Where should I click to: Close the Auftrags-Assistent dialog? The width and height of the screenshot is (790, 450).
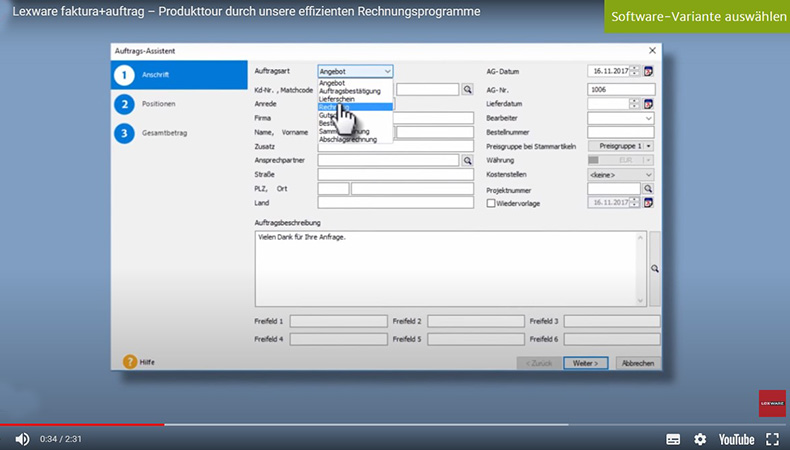[652, 50]
